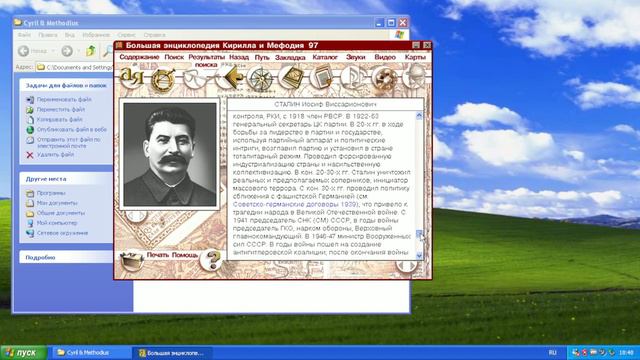Screen dimensions: 640x360
Task: Click the Explorer address bar field
Action: [75, 67]
